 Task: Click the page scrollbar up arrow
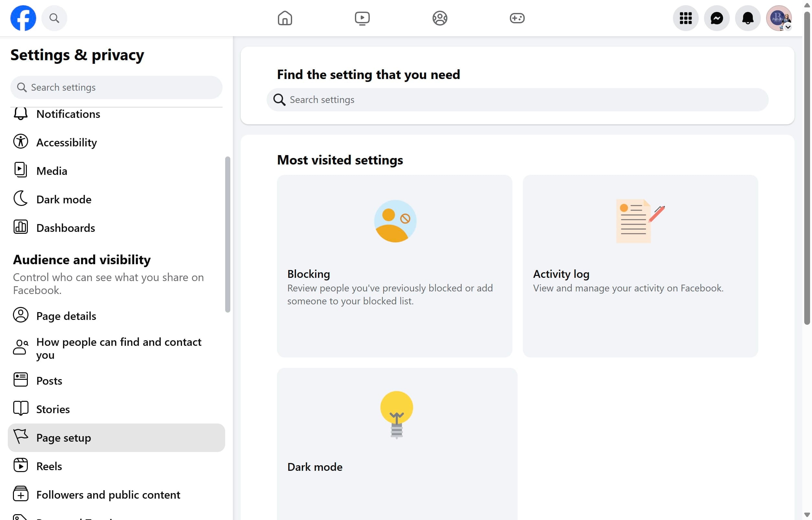coord(807,5)
